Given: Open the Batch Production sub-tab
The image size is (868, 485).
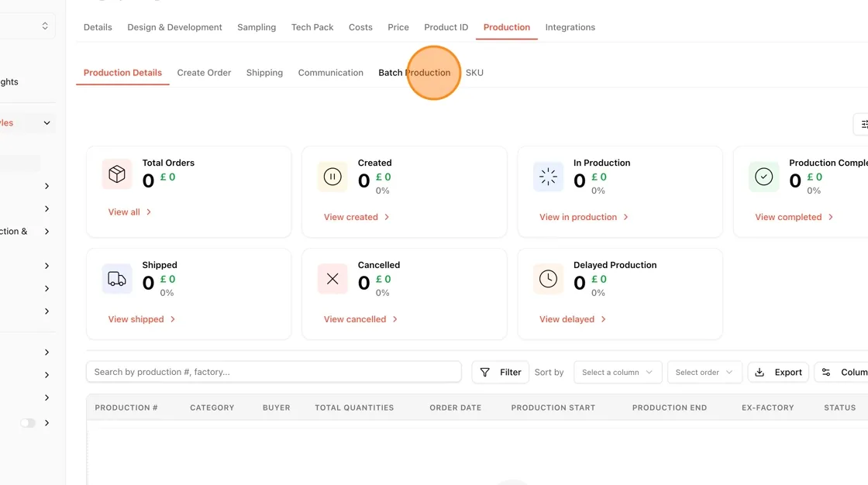Looking at the screenshot, I should click(x=414, y=73).
